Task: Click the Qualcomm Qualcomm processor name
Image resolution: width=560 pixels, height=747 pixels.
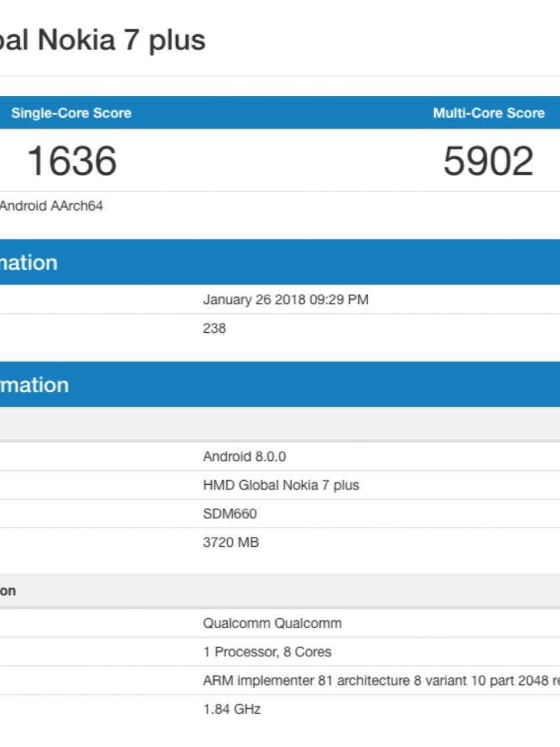Action: click(x=272, y=624)
